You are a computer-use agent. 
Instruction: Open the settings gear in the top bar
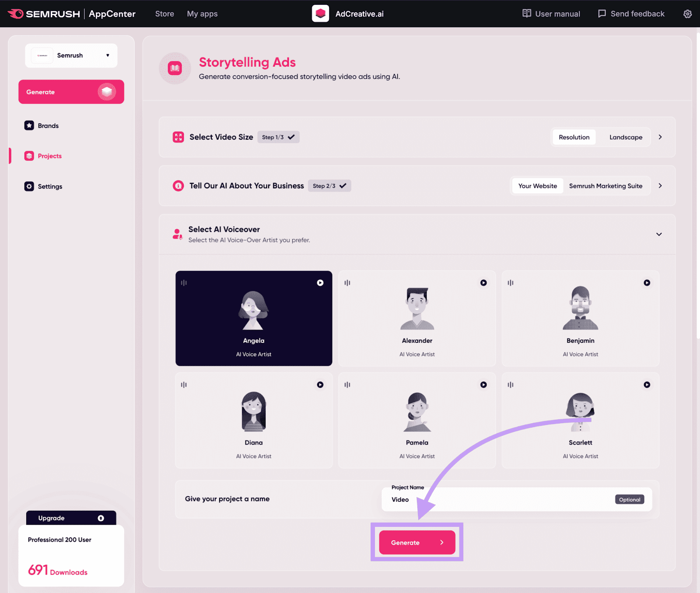point(687,14)
